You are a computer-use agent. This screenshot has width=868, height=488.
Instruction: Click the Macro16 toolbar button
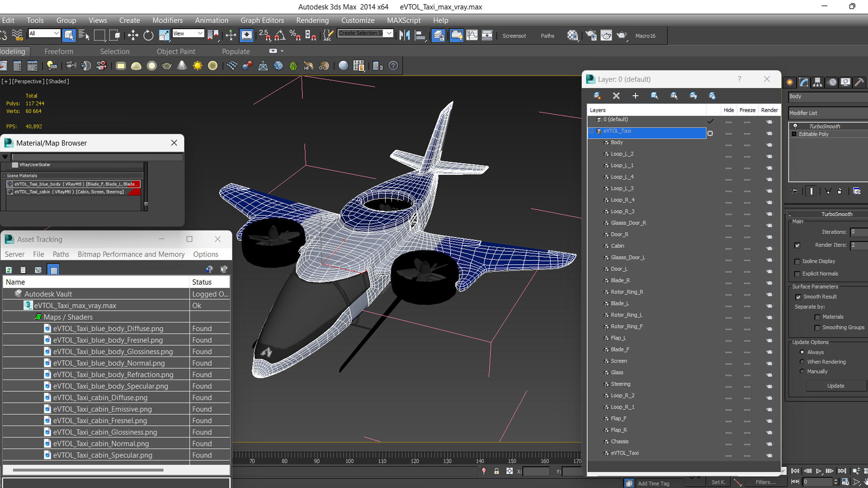[x=645, y=36]
